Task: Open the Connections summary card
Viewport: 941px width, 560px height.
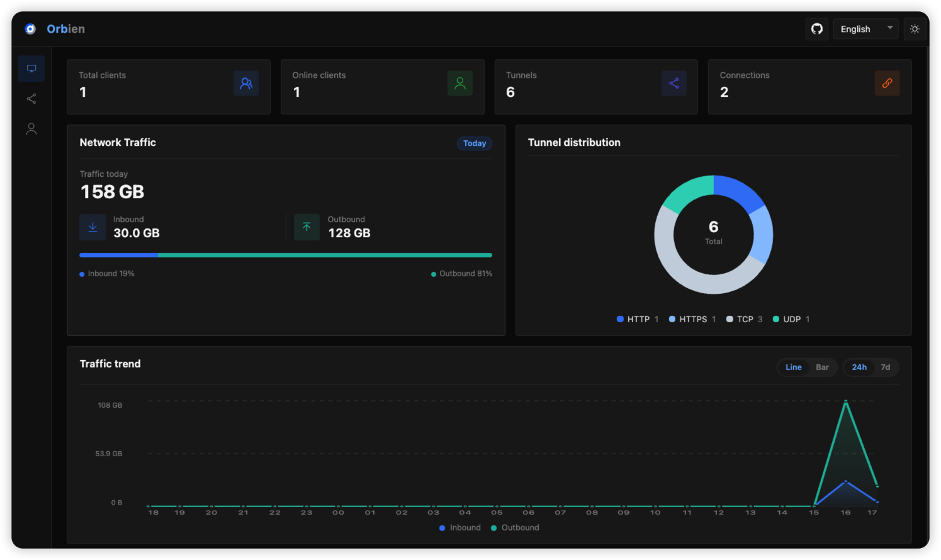Action: pyautogui.click(x=810, y=87)
